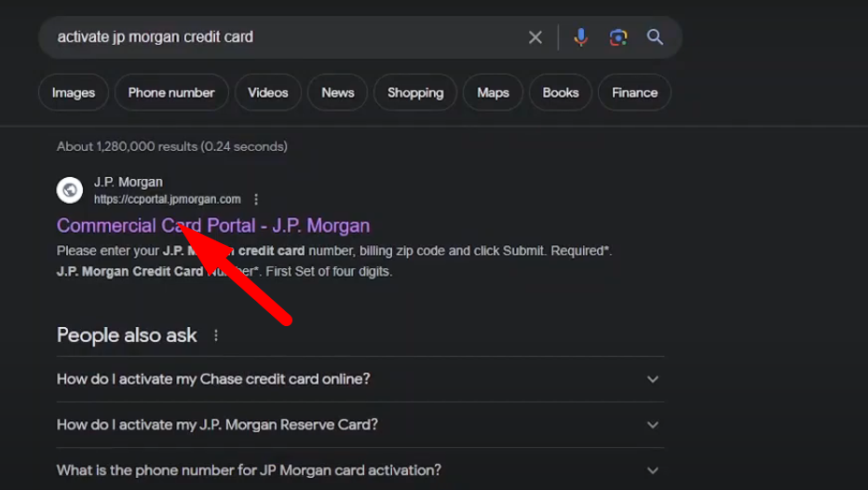868x490 pixels.
Task: Click the 'People also ask' heading
Action: pos(127,335)
